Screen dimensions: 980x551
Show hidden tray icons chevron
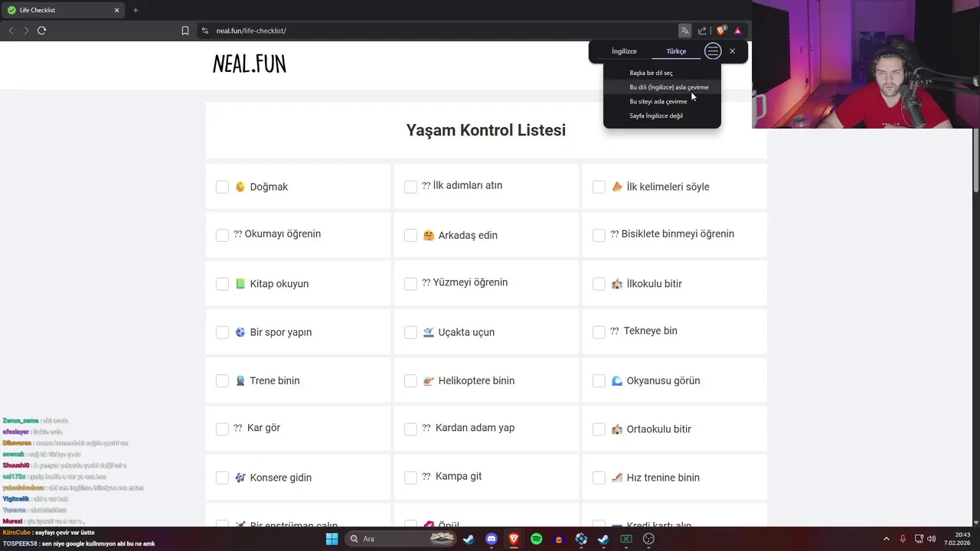(887, 539)
